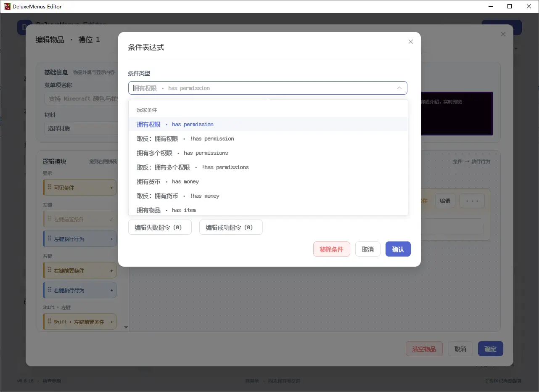Viewport: 539px width, 392px height.
Task: Click the drag handle of 右键前置条件 module
Action: point(50,270)
